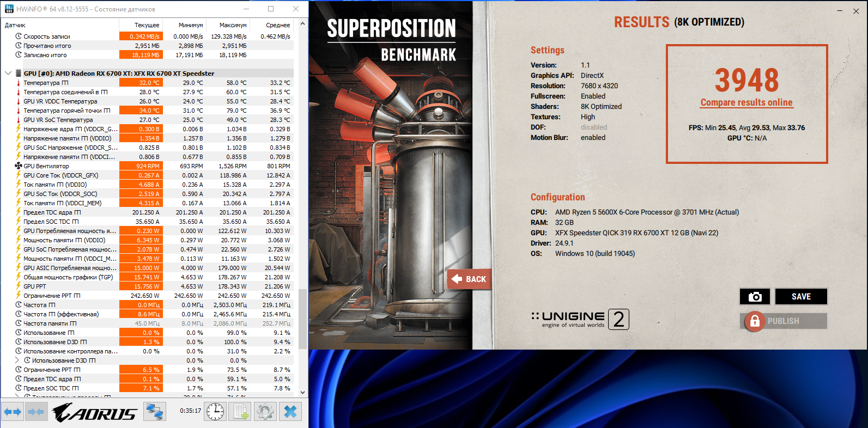The image size is (868, 428).
Task: Minimize the Superposition benchmark window
Action: pos(840,11)
